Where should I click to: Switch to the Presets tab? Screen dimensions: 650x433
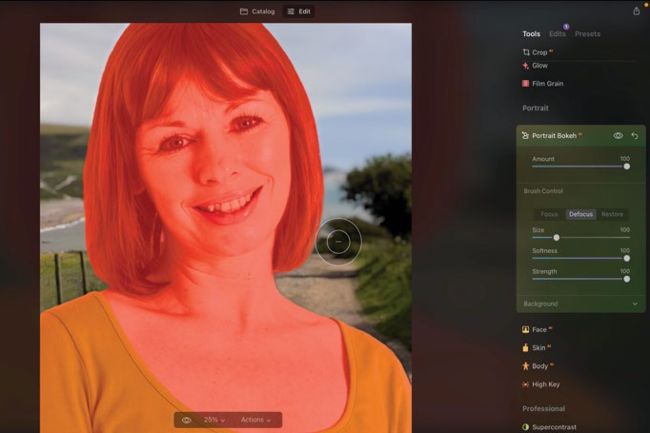(587, 34)
